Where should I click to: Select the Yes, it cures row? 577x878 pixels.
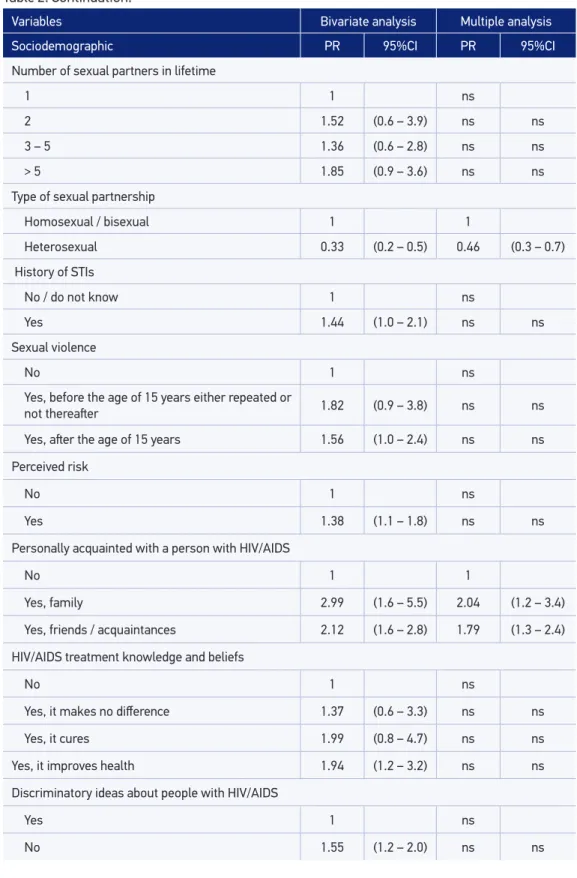289,739
